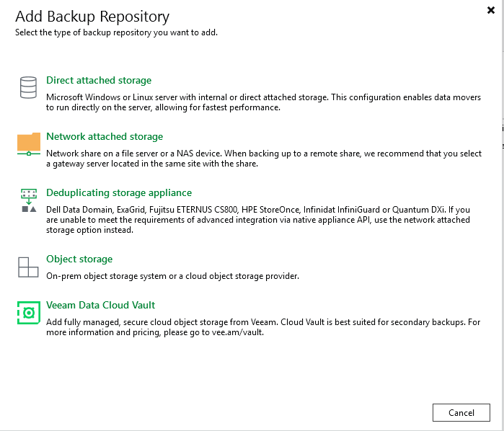Click the 'Select the type of backup repository' subtitle
504x431 pixels.
116,32
